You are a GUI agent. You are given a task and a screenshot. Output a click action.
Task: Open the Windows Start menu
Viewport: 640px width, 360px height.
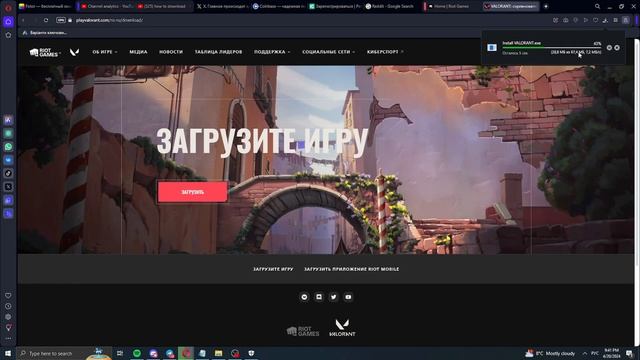[8, 353]
